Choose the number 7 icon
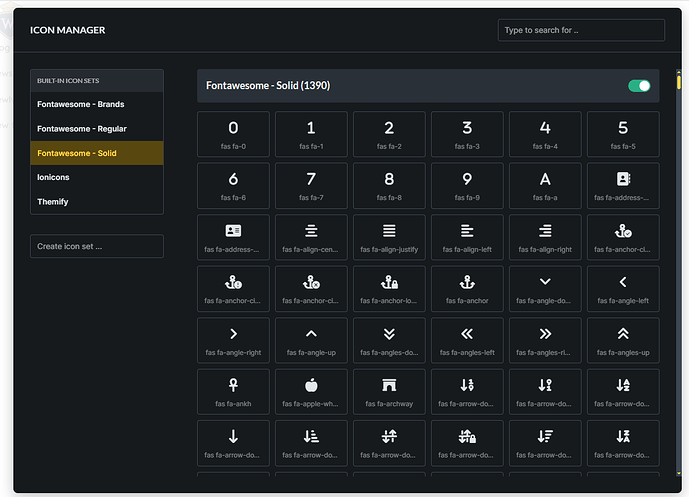Screen dimensions: 689x497 pos(311,184)
